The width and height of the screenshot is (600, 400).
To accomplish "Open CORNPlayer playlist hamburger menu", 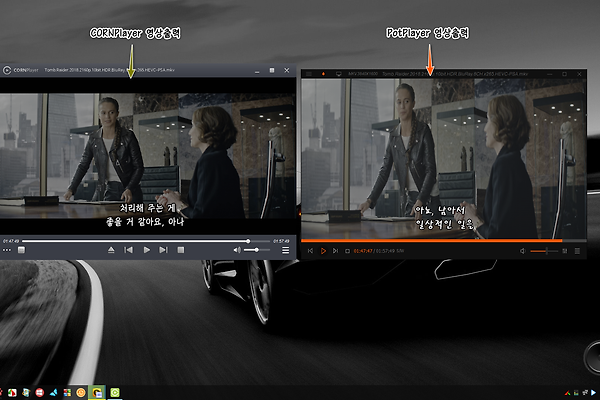I will click(286, 249).
